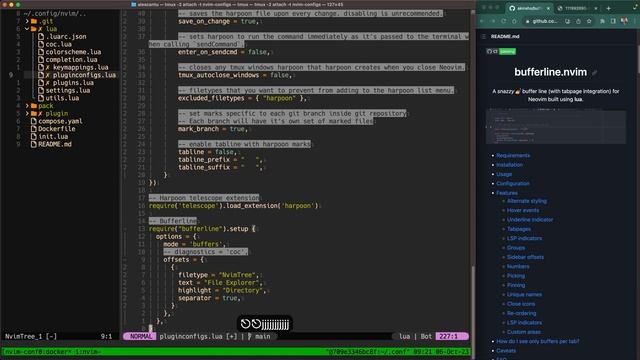Open the Configuration link in README
640x360 pixels.
coord(513,184)
